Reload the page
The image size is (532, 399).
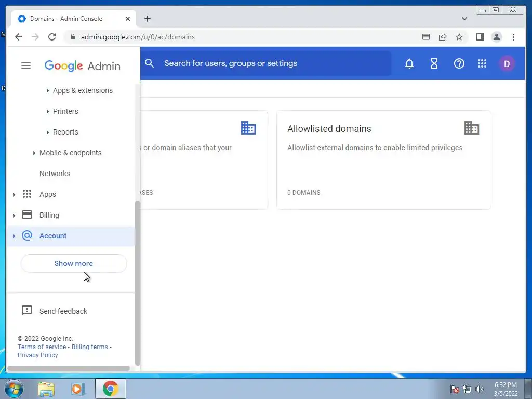click(x=52, y=37)
